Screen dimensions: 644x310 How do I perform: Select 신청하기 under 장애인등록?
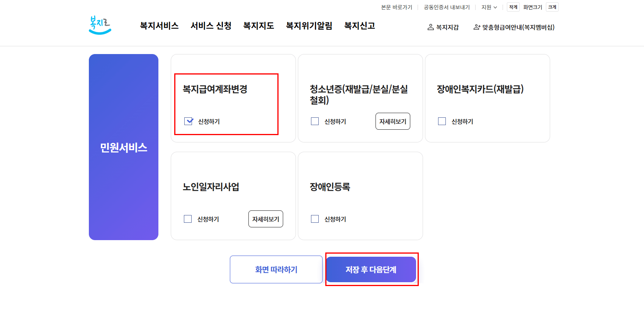point(314,219)
